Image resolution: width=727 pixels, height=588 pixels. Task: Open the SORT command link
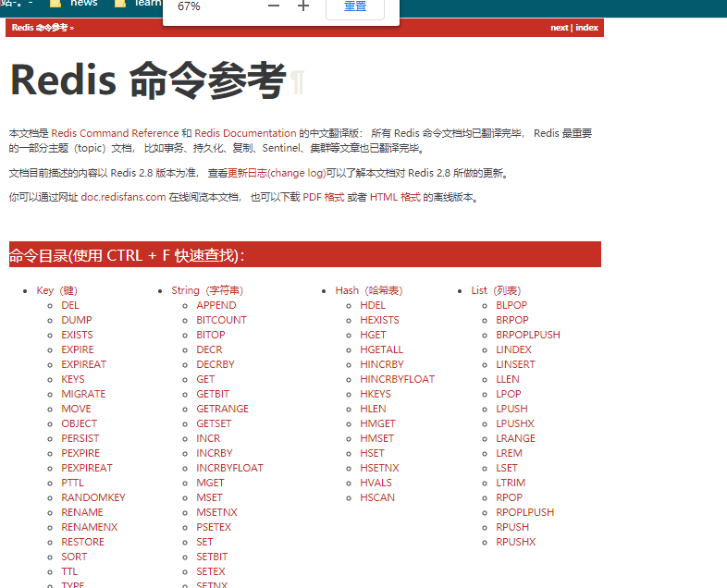(x=74, y=557)
